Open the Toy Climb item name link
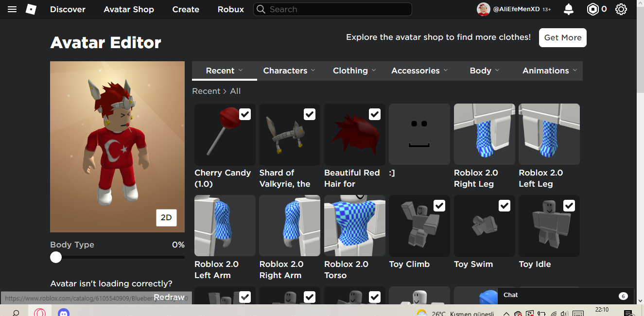This screenshot has height=316, width=644. 409,264
